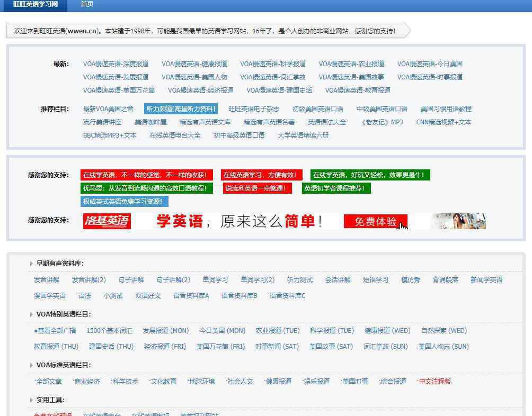This screenshot has width=532, height=416.
Task: Click the 实用工具 section arrow
Action: coord(31,400)
